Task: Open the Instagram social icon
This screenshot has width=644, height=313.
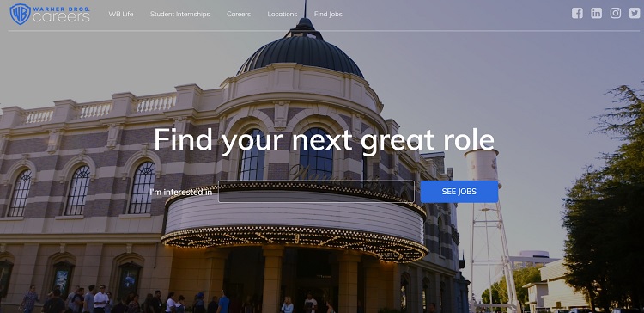Action: coord(616,13)
